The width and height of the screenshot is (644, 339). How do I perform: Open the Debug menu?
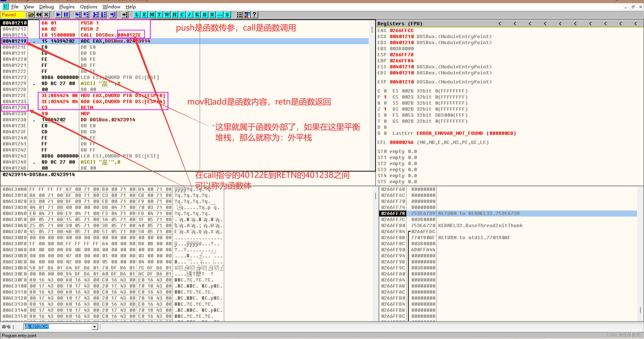(46, 7)
